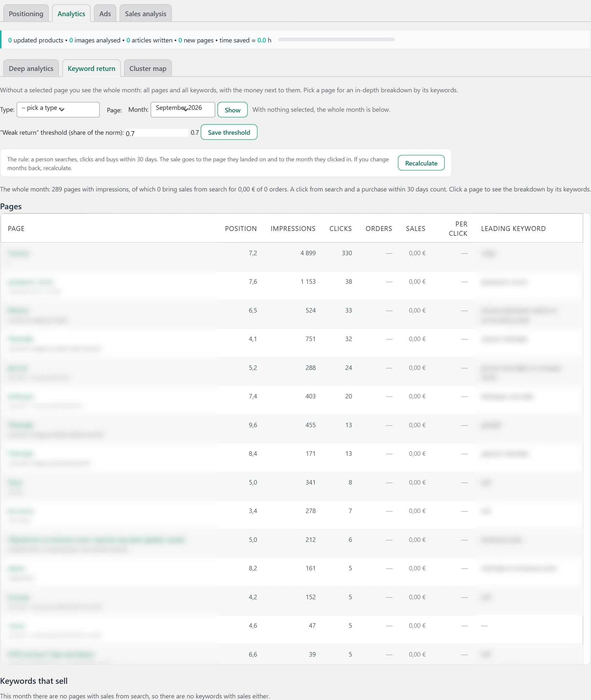Open the Analytics tab
The height and width of the screenshot is (700, 591).
coord(71,13)
